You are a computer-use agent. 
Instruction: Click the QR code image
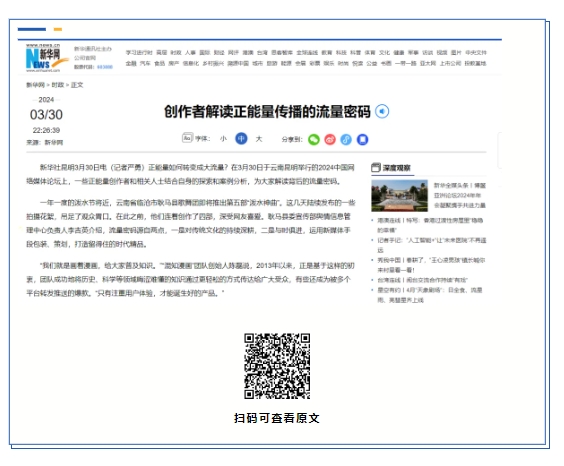click(x=277, y=366)
